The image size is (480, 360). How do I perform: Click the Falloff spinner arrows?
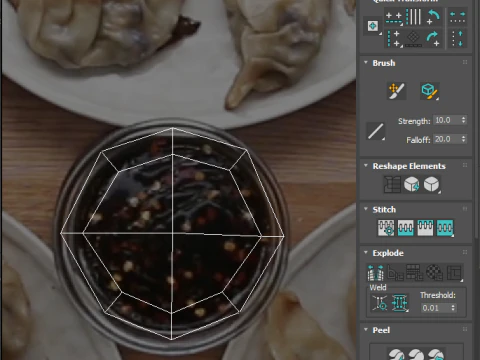coord(463,139)
